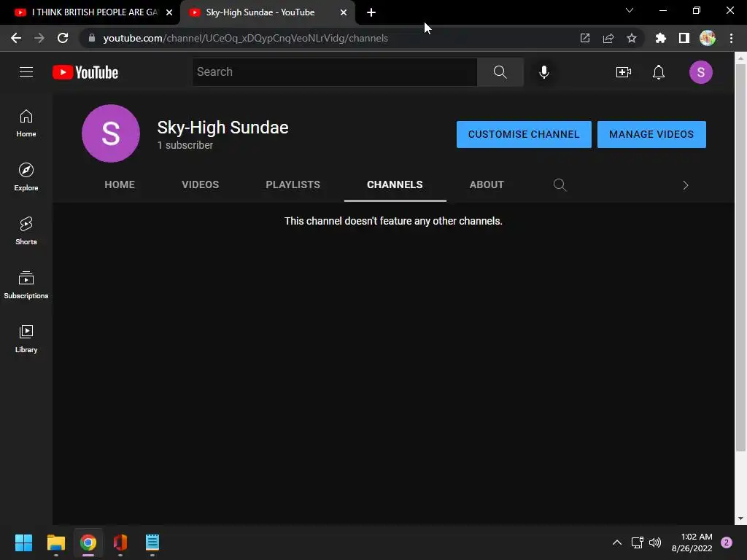The height and width of the screenshot is (560, 747).
Task: Click the search magnifier button
Action: (x=500, y=72)
